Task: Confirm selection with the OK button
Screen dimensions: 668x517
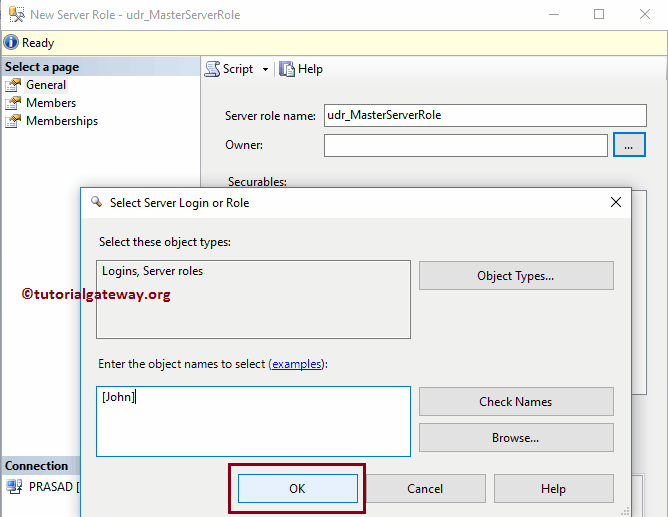Action: click(x=297, y=489)
